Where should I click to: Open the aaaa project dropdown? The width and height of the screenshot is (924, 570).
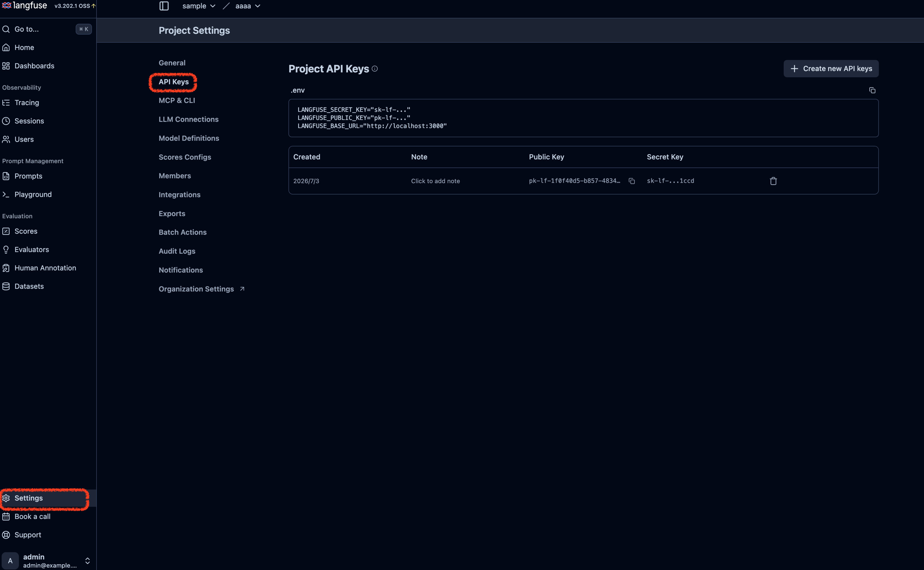click(248, 6)
